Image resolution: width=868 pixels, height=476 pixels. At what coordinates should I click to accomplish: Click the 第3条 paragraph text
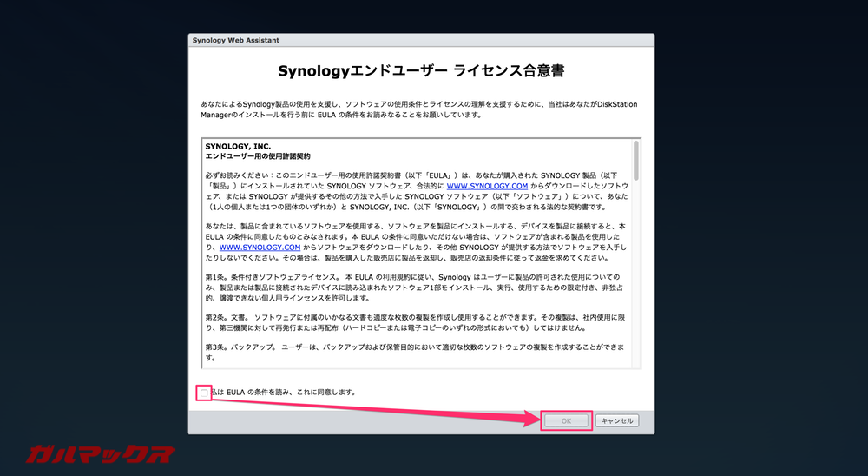[415, 353]
